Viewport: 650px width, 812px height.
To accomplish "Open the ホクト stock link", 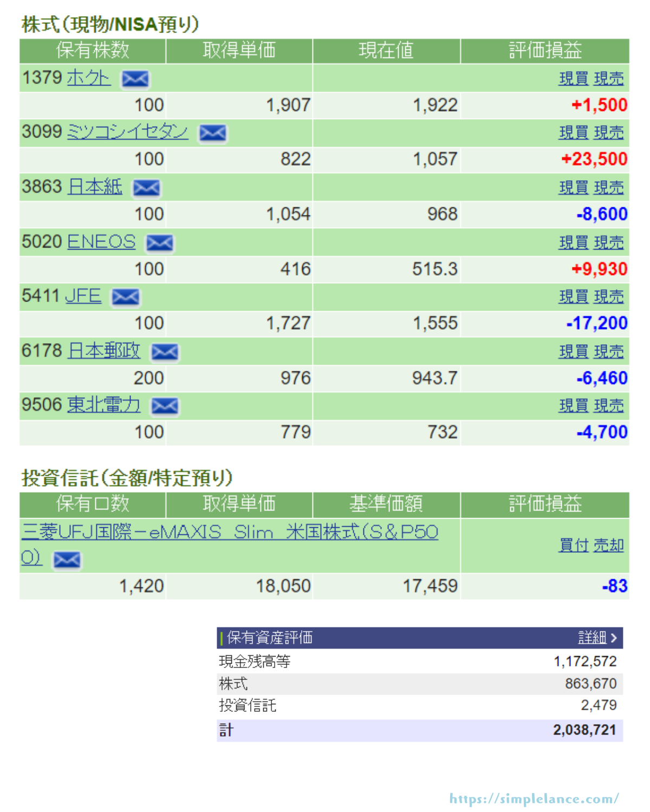I will pos(88,78).
